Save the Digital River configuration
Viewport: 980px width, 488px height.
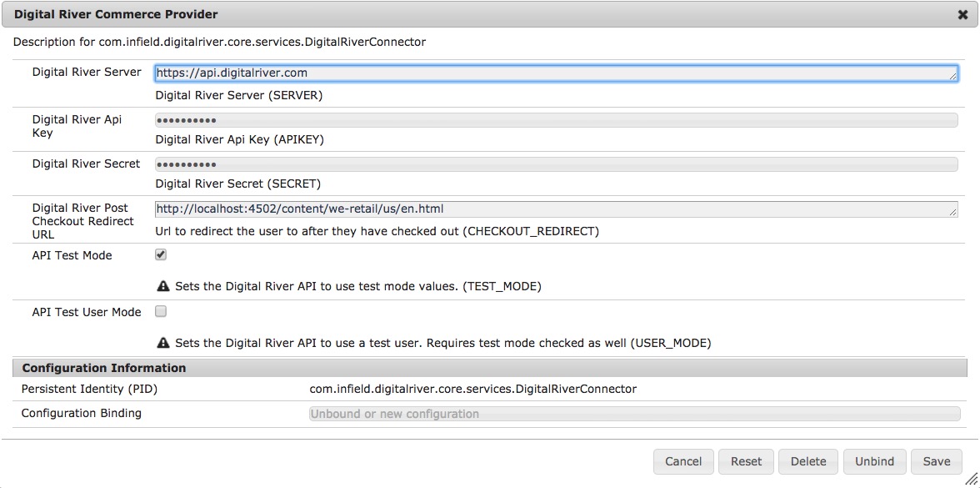(x=937, y=461)
